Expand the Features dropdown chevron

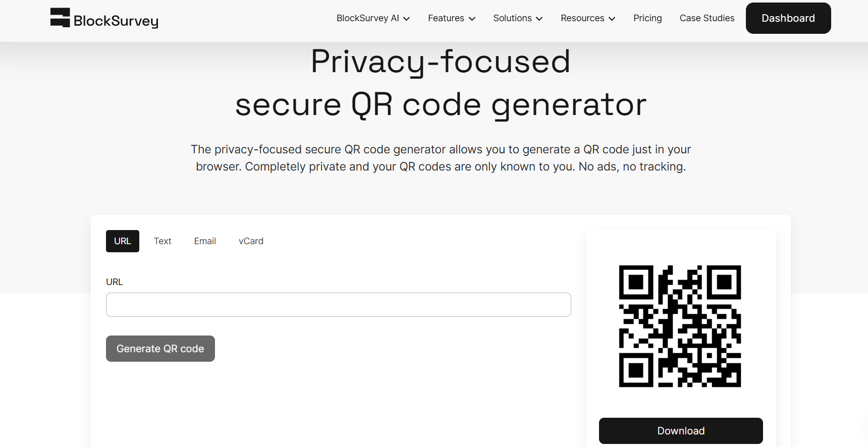pos(472,19)
